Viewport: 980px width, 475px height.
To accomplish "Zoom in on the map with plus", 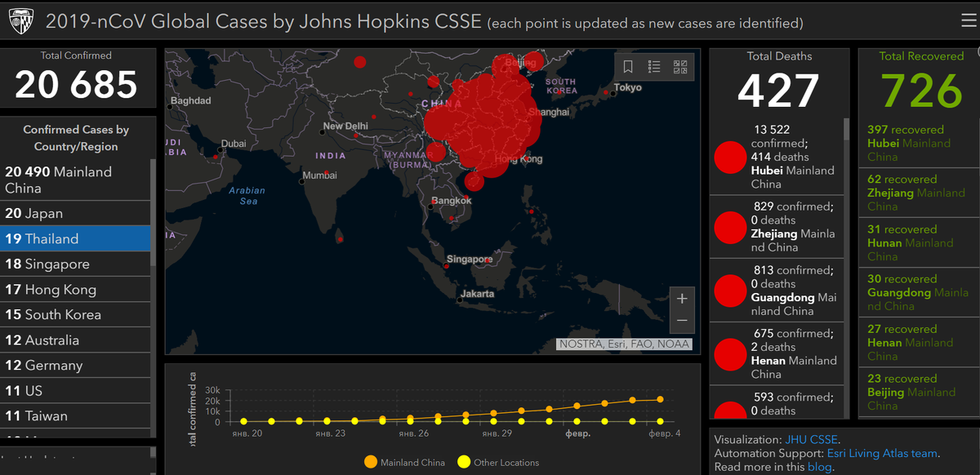I will [x=683, y=299].
